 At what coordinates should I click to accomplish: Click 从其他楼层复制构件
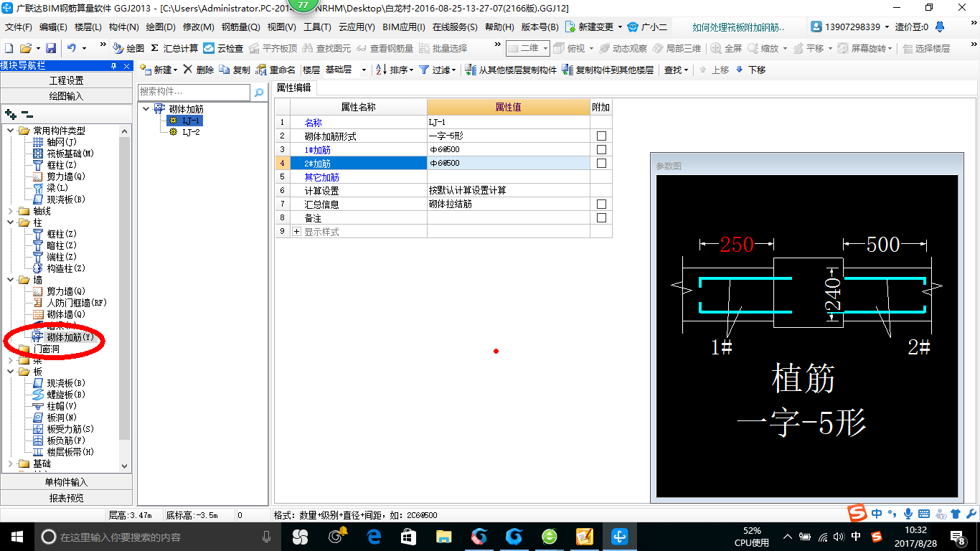(511, 70)
